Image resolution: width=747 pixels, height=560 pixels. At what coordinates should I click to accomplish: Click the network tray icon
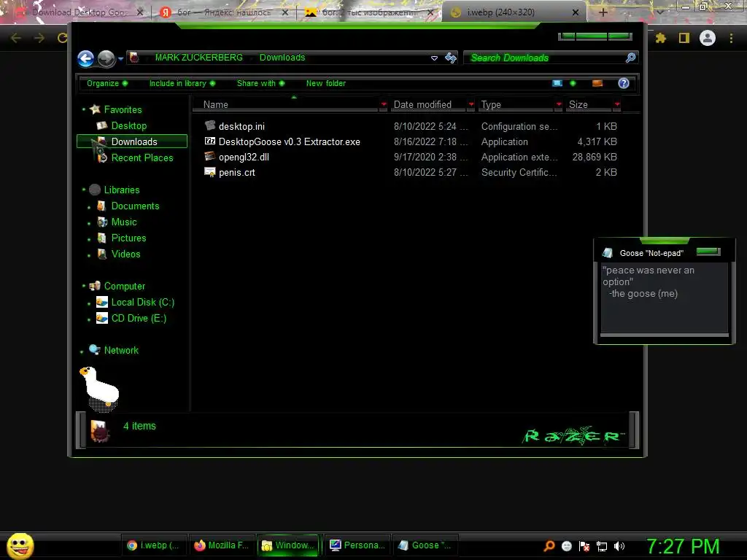click(x=602, y=546)
